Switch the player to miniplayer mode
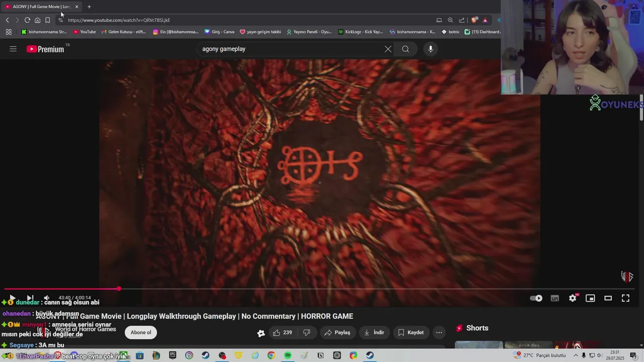This screenshot has height=362, width=644. 590,298
